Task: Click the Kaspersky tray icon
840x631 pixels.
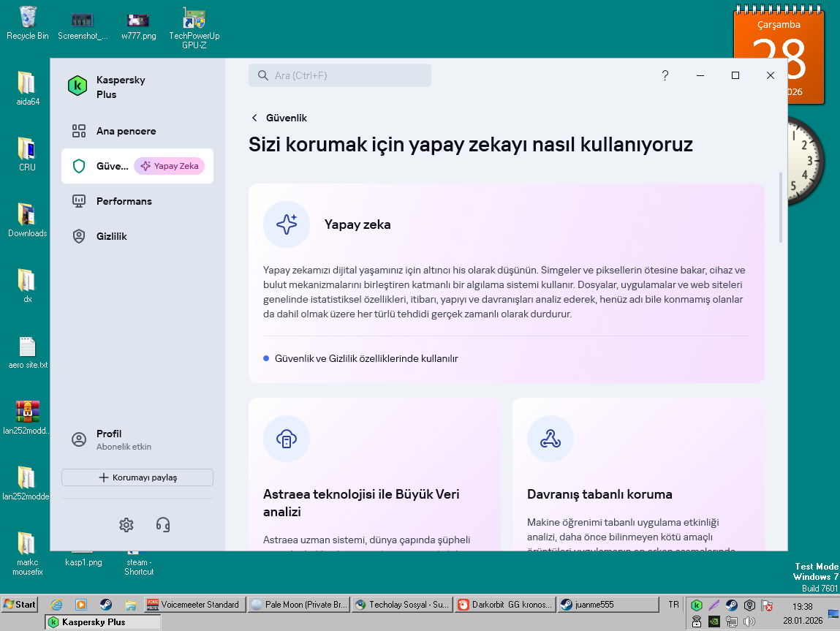Action: pyautogui.click(x=697, y=605)
